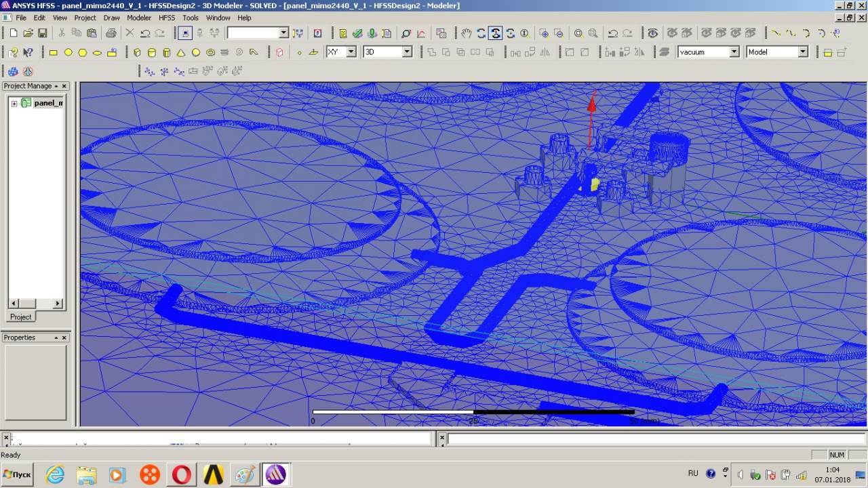The width and height of the screenshot is (868, 488).
Task: Click the Windows Start (Пуск) button
Action: (x=18, y=474)
